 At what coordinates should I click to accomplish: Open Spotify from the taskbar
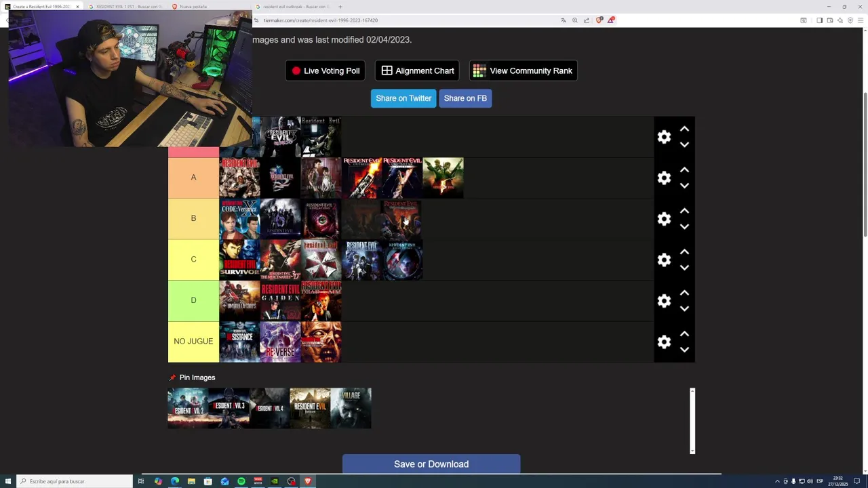[x=241, y=481]
